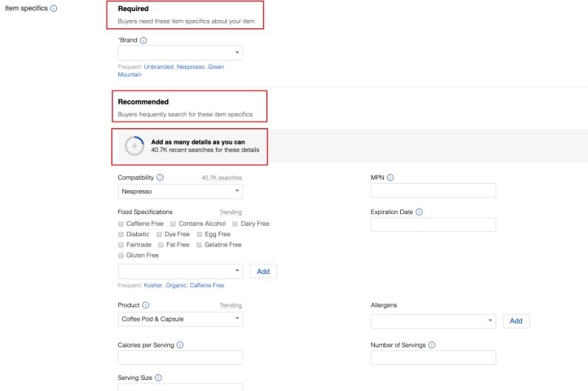Open the Coffee Pod & Capsule product dropdown
Image resolution: width=588 pixels, height=391 pixels.
pos(180,319)
